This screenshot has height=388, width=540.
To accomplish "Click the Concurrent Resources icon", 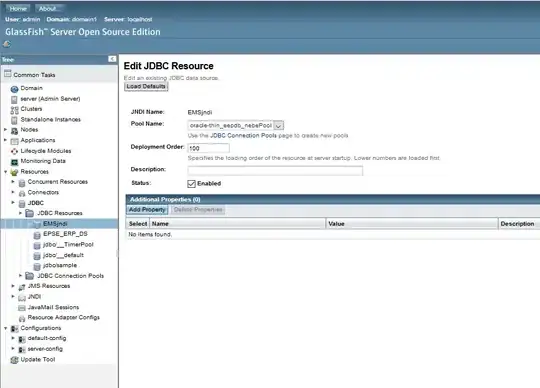I will [x=22, y=183].
